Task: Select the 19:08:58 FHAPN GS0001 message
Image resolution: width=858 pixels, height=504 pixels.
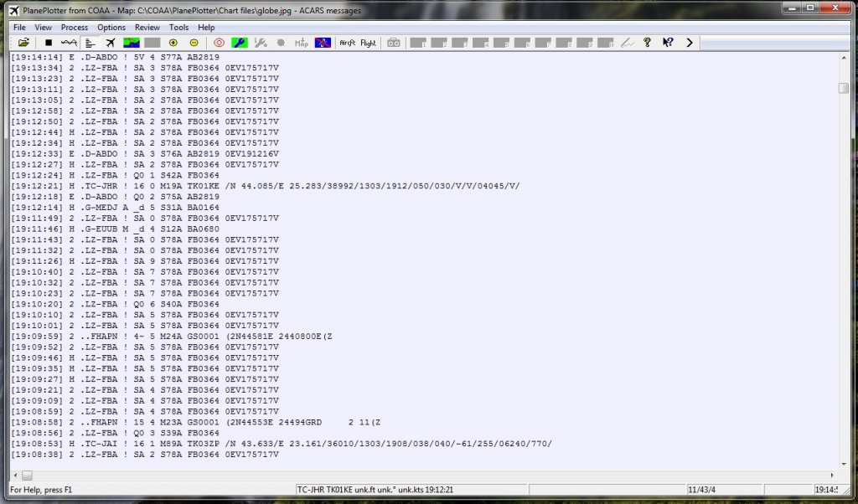Action: tap(195, 422)
